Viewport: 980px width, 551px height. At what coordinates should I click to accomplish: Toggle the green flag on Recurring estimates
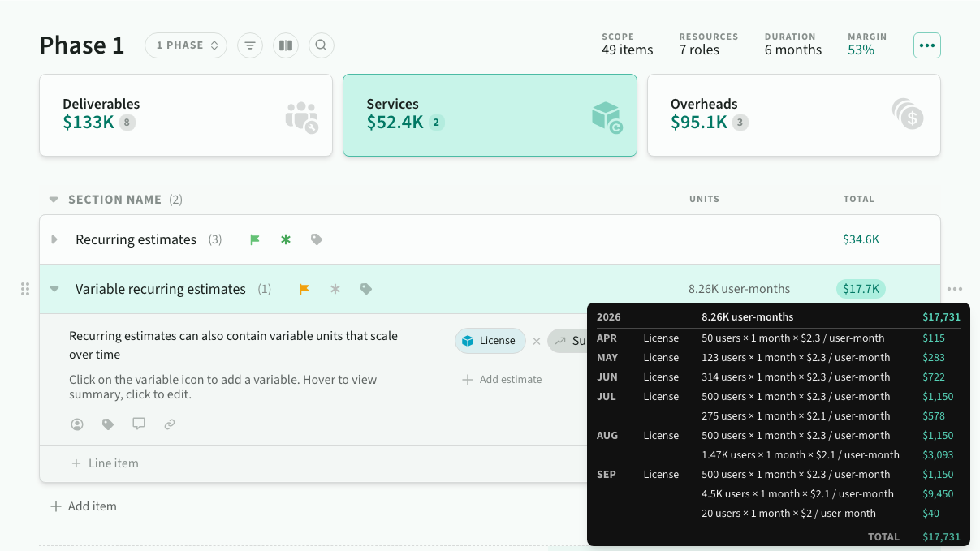click(x=255, y=239)
